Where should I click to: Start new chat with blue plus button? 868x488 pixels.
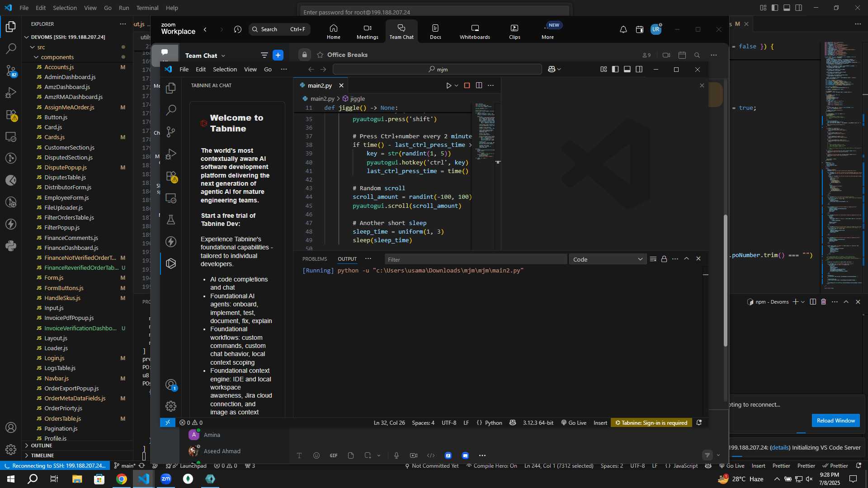coord(278,55)
